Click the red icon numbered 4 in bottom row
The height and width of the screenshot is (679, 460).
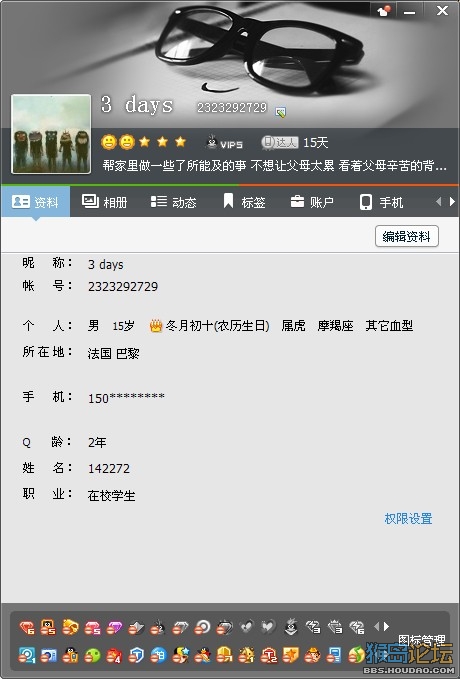point(114,655)
